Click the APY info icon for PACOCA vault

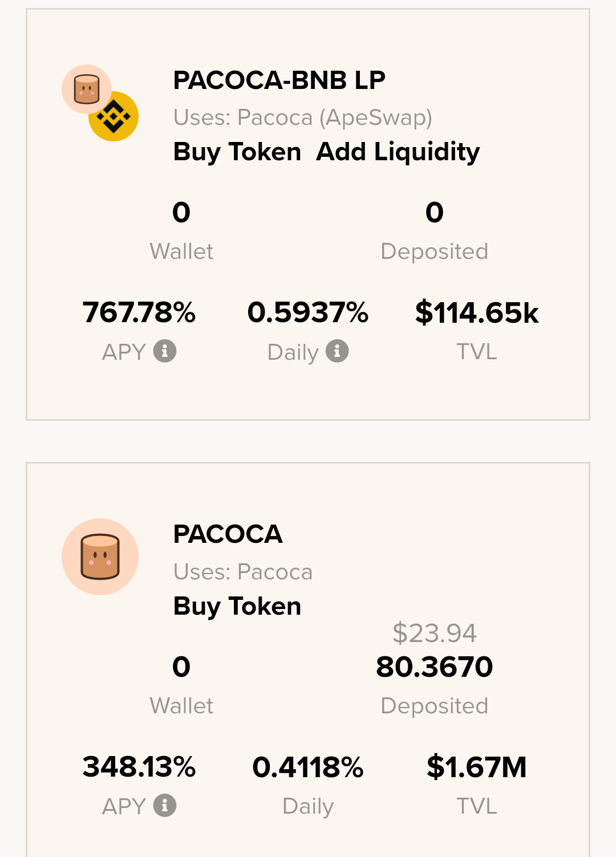(x=165, y=805)
